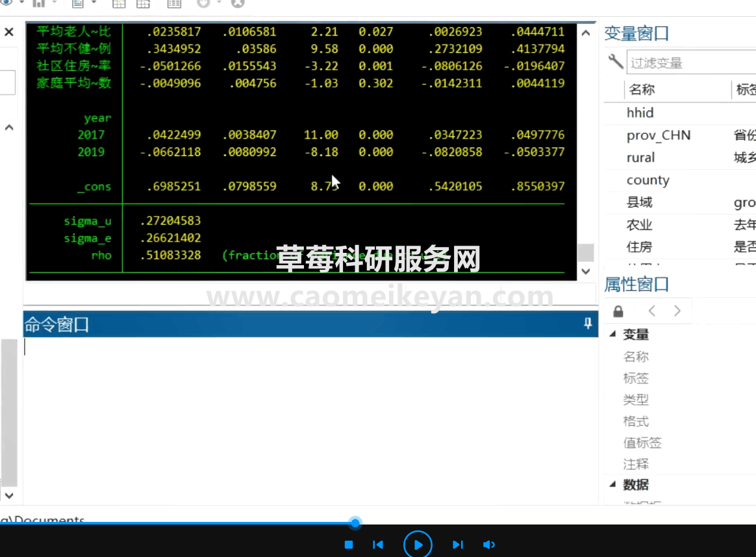
Task: Click the 格式 property row
Action: (x=636, y=421)
